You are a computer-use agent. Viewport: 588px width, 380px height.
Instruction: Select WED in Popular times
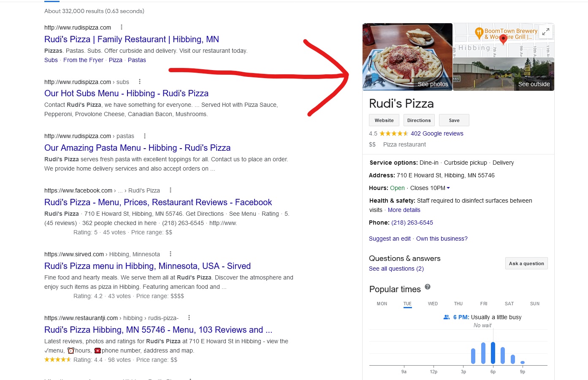433,304
